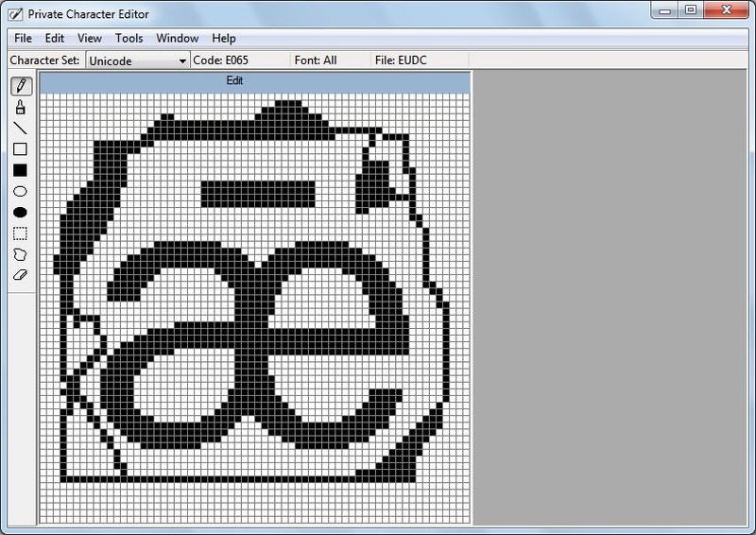Close the Private Character Editor window

pos(726,10)
